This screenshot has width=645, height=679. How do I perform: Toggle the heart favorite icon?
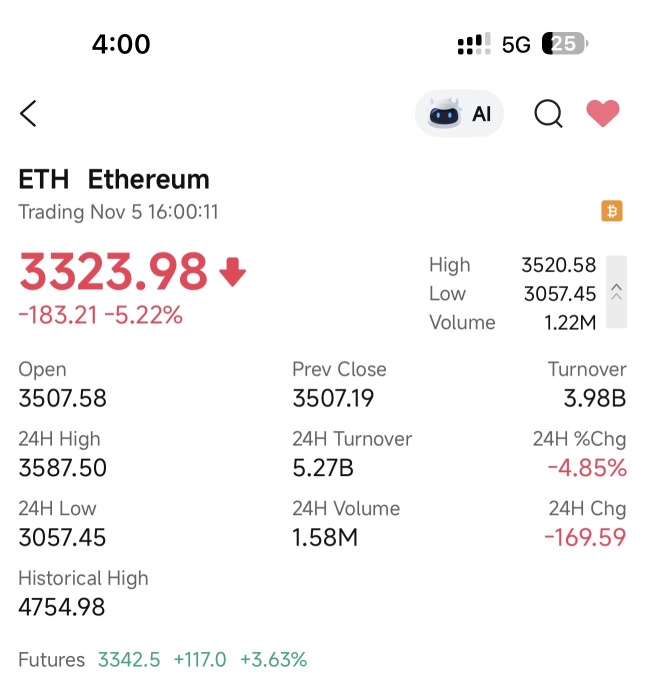[x=602, y=114]
